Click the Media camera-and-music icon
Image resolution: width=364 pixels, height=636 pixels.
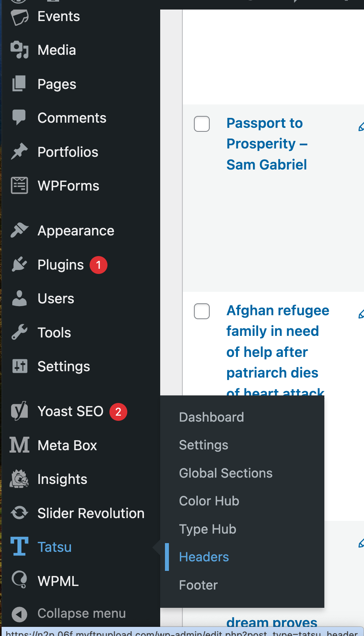click(x=19, y=50)
